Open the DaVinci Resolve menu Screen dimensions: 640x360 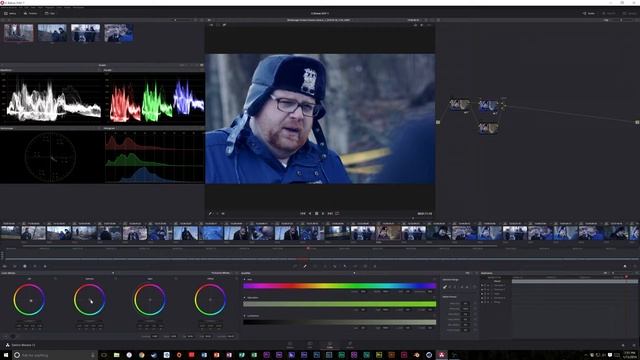[9, 7]
